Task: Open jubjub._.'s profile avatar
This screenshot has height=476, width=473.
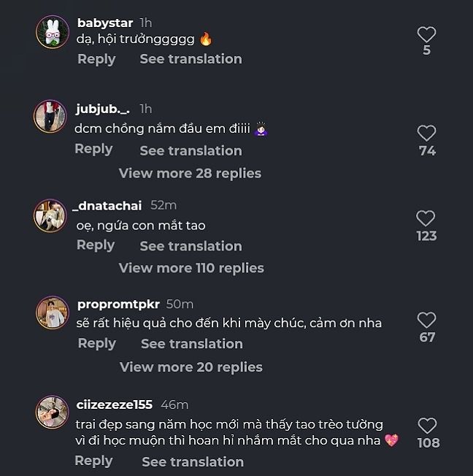Action: 50,116
